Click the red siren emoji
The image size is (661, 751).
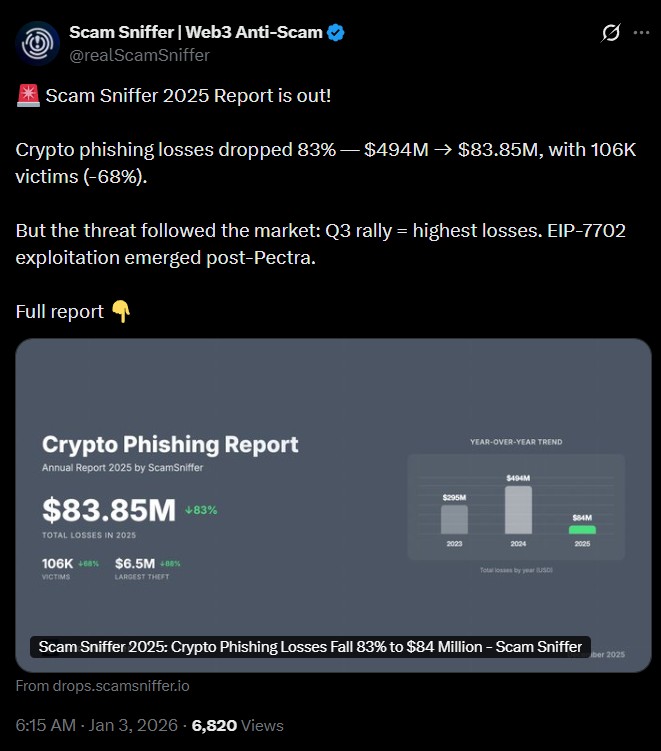[27, 96]
